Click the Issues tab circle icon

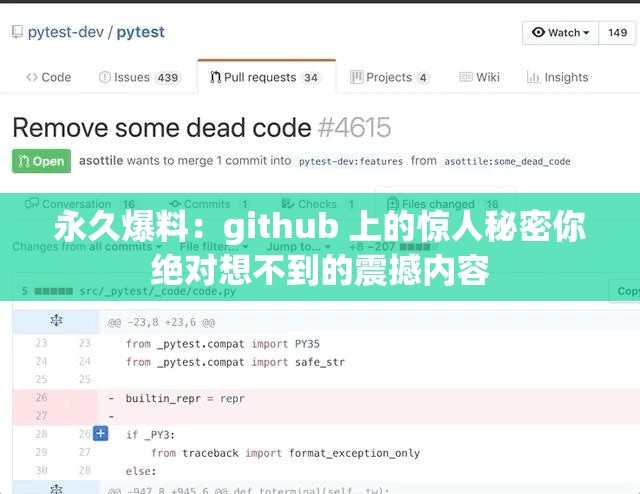pos(104,77)
